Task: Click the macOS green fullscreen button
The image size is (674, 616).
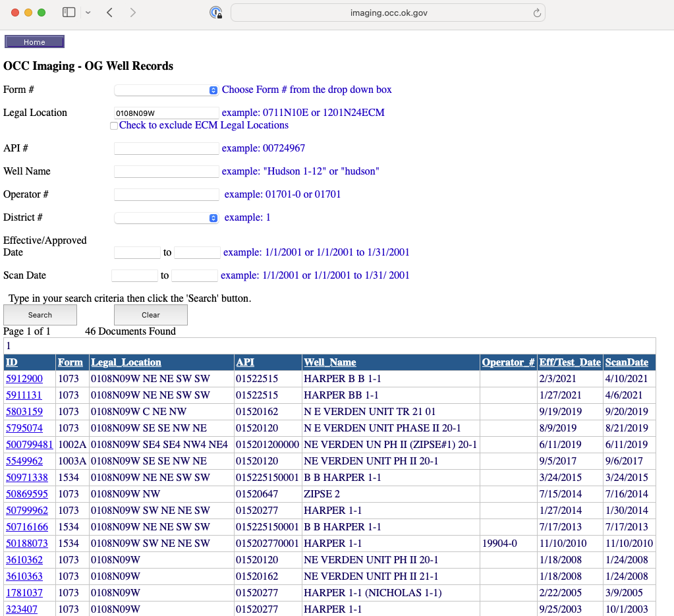Action: click(42, 13)
